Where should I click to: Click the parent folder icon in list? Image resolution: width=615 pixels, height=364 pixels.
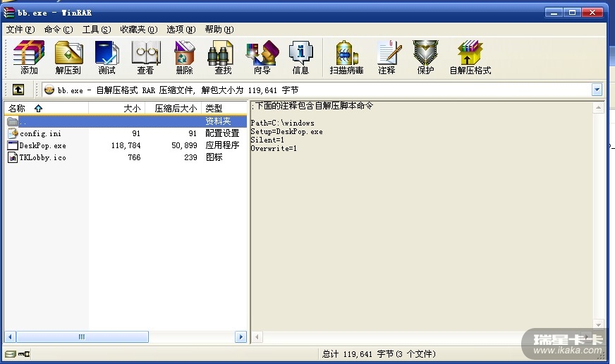coord(13,121)
